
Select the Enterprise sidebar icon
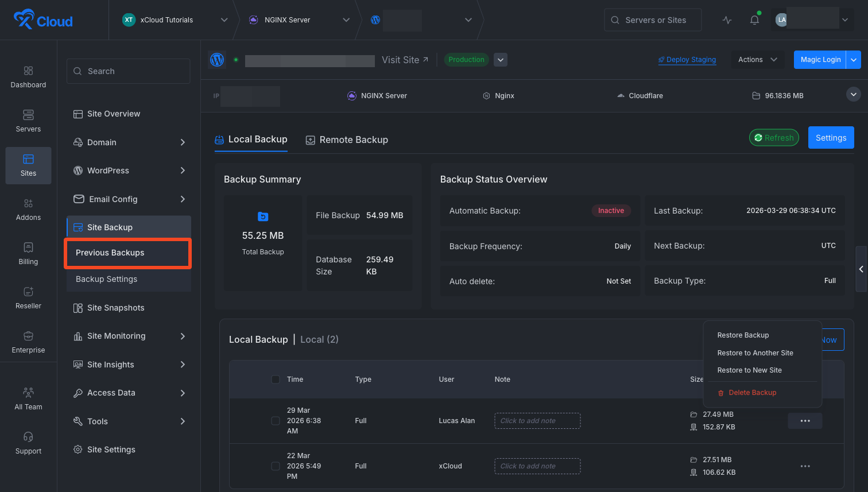(x=28, y=342)
